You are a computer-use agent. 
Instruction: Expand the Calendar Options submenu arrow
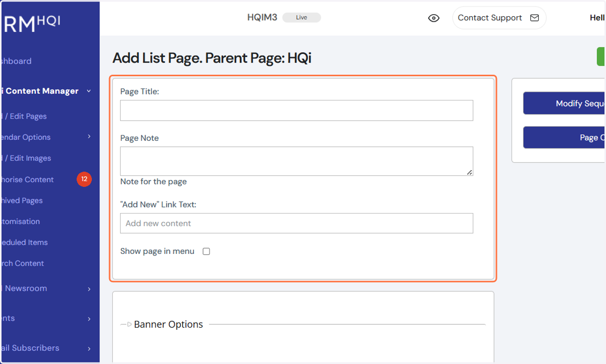point(89,137)
